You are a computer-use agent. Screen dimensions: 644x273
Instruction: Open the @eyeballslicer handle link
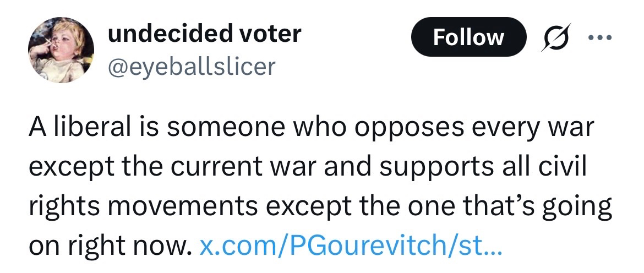pos(192,67)
